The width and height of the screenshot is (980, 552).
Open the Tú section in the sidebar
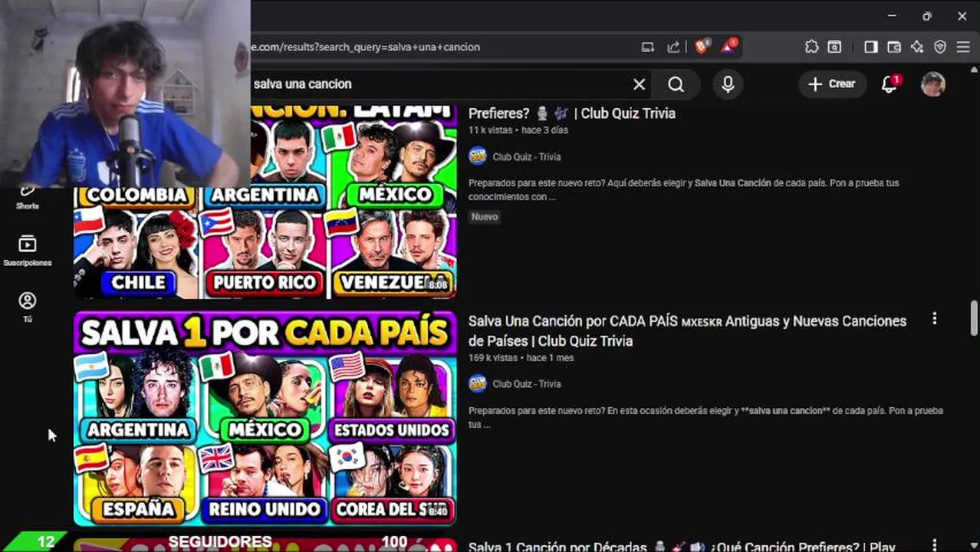(28, 307)
